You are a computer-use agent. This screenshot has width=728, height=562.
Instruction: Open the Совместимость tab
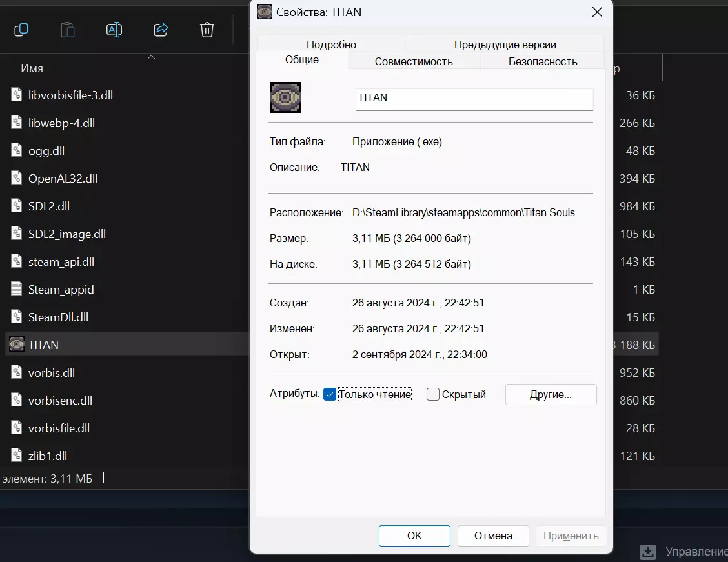414,61
